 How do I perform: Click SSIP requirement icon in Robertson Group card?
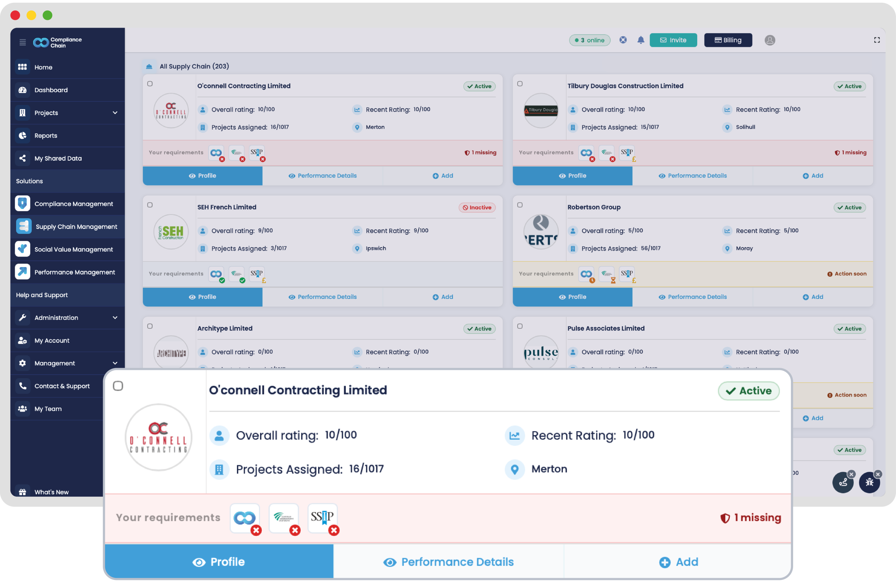[627, 274]
